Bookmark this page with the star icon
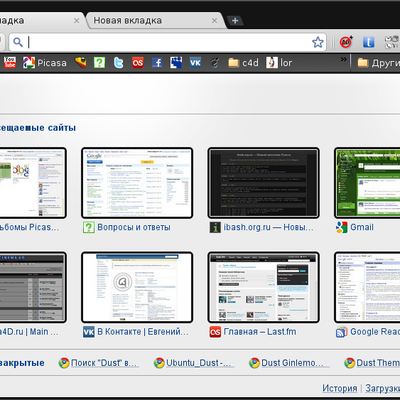The image size is (400, 400). [x=318, y=42]
